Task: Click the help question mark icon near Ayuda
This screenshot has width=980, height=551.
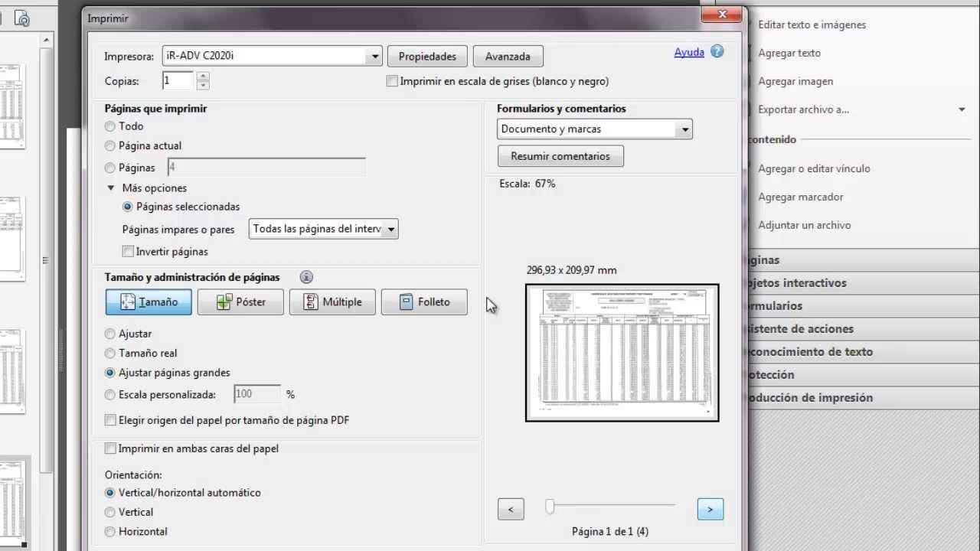Action: tap(717, 52)
